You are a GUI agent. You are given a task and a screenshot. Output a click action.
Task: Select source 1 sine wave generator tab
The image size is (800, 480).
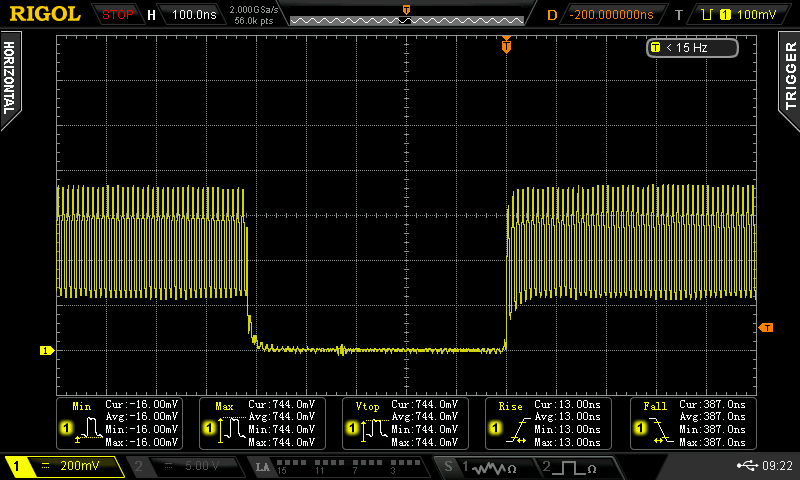click(484, 467)
